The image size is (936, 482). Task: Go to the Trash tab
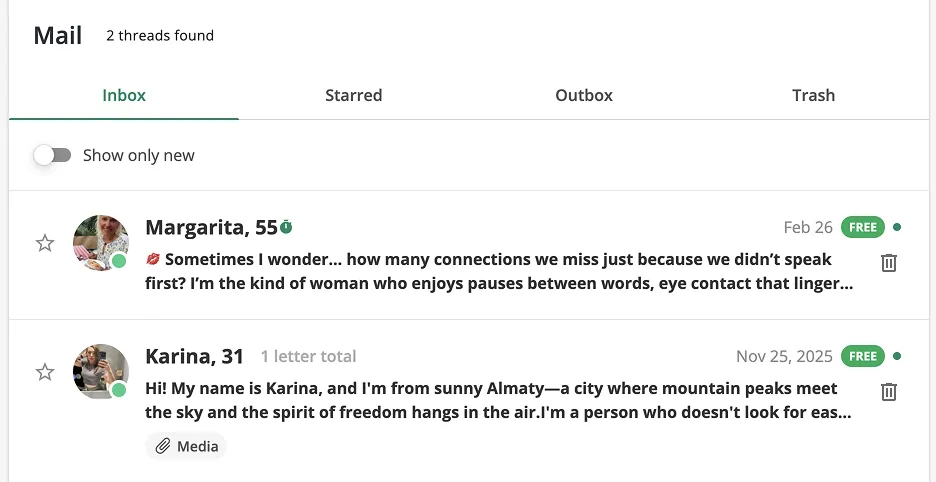(x=813, y=96)
